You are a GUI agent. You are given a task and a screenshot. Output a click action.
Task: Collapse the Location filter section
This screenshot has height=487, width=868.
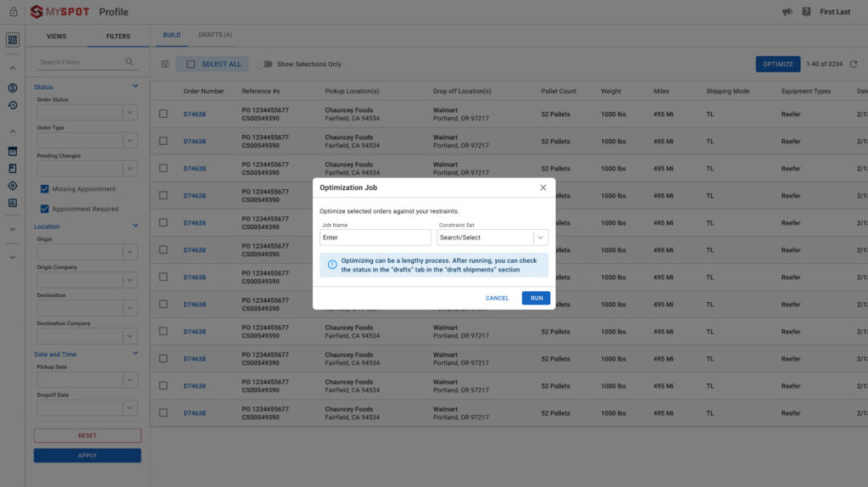[135, 226]
